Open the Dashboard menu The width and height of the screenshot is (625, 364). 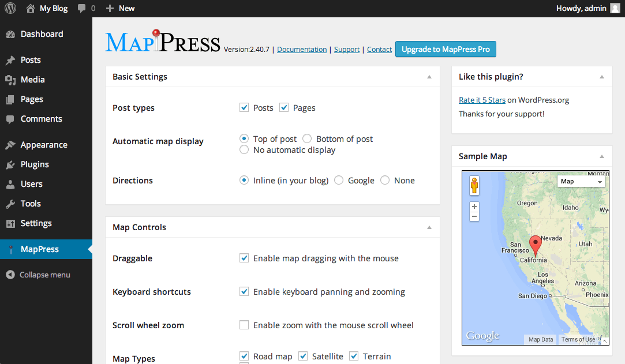point(42,34)
